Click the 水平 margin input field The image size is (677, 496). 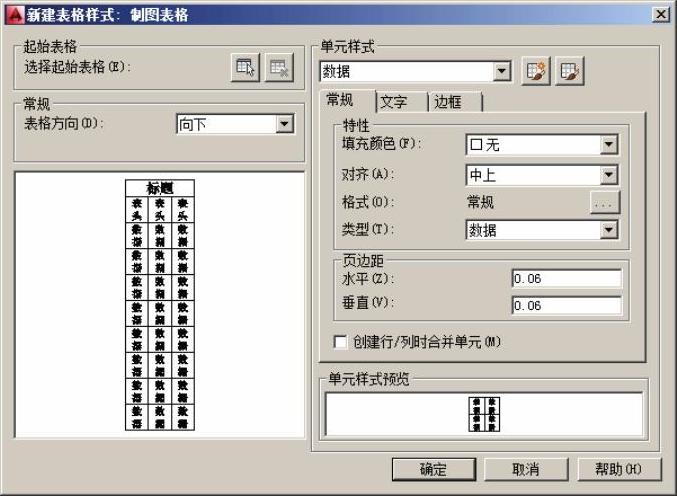(x=565, y=279)
